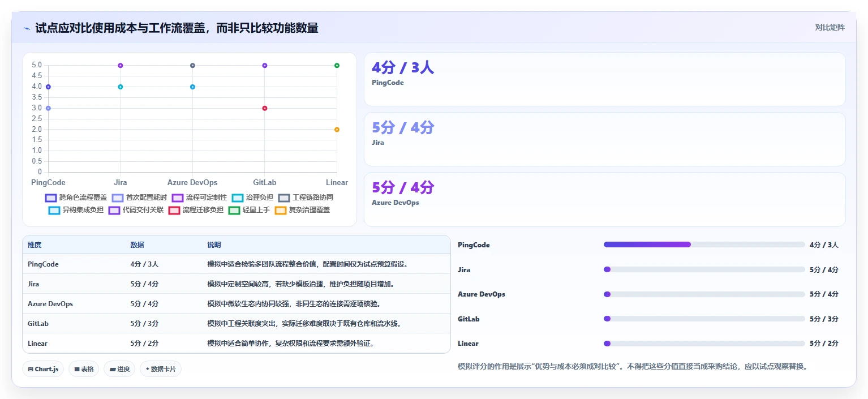868x399 pixels.
Task: Click the PingCode point at 3.0 on chart
Action: point(48,108)
